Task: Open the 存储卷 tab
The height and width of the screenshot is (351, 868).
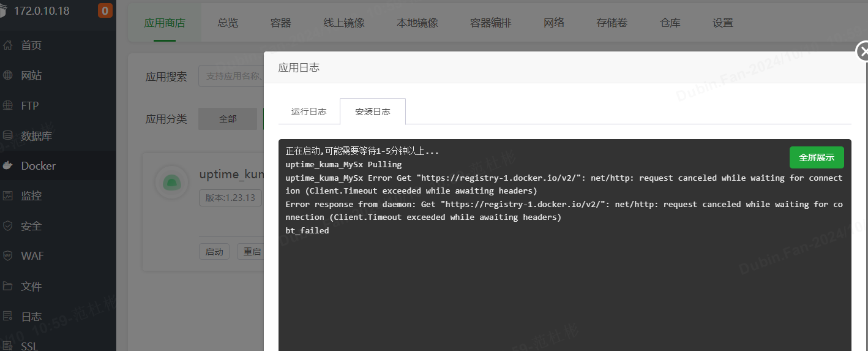Action: click(612, 23)
